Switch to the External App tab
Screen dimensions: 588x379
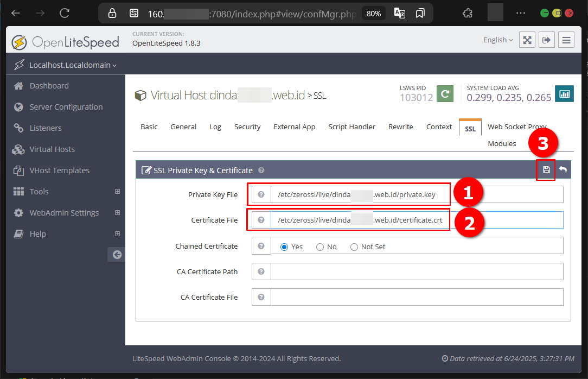click(295, 127)
